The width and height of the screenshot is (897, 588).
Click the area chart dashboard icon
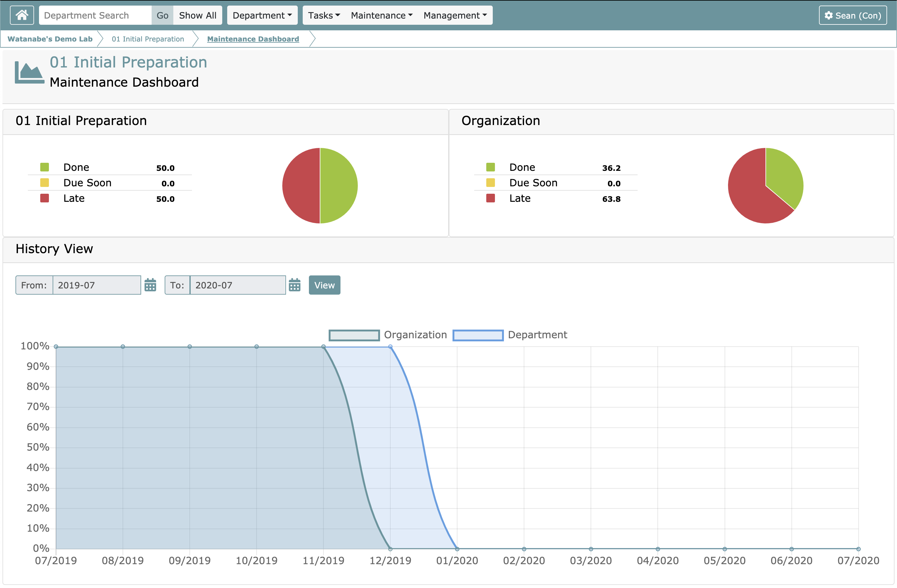coord(29,72)
